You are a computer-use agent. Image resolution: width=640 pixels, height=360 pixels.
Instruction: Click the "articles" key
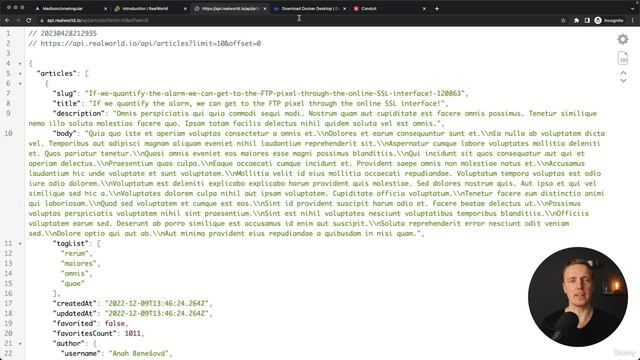(57, 73)
